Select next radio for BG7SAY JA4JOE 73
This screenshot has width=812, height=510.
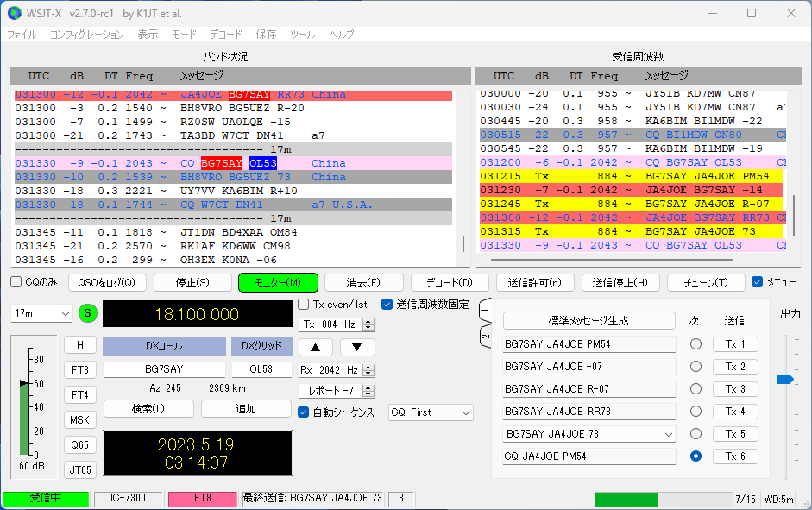(x=696, y=434)
